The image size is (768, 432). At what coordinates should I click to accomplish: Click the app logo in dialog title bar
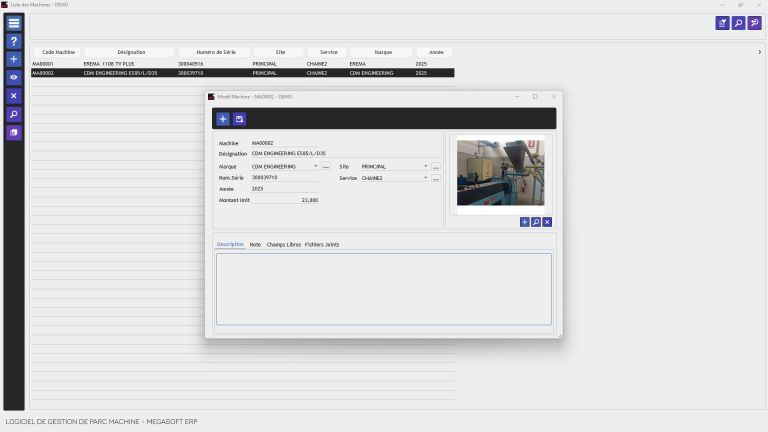point(212,97)
